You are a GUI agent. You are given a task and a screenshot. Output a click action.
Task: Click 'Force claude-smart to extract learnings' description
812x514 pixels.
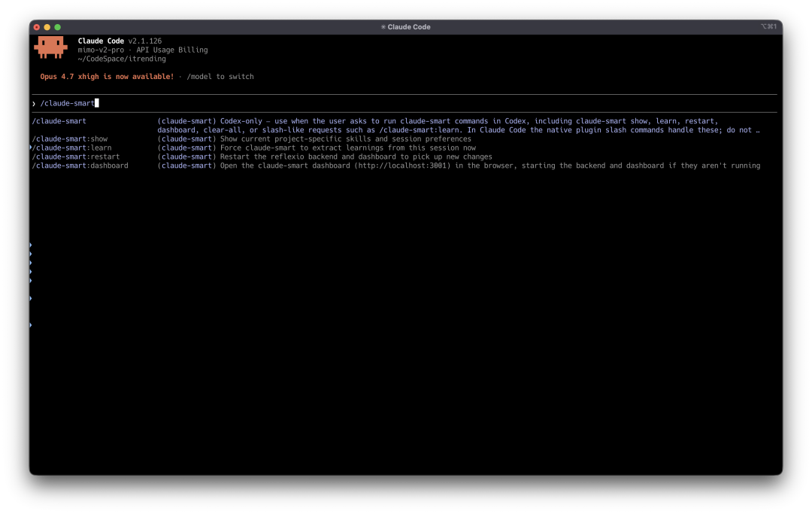(x=347, y=148)
